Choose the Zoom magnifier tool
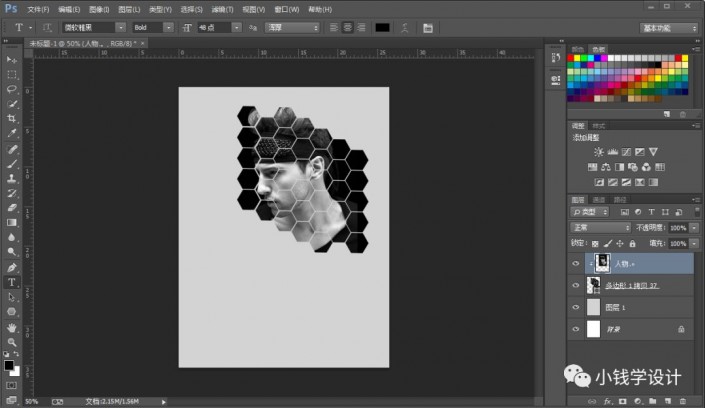This screenshot has height=408, width=705. pyautogui.click(x=12, y=341)
